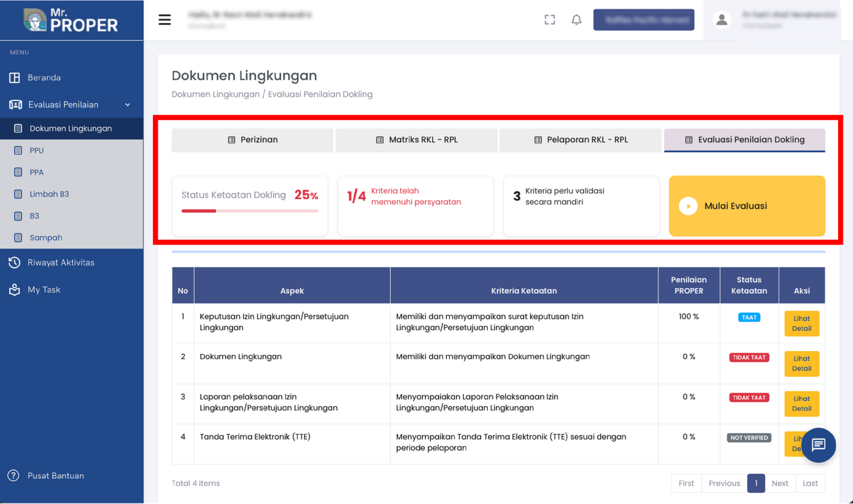Open Pusat Bantuan help
The height and width of the screenshot is (504, 853).
pos(55,476)
